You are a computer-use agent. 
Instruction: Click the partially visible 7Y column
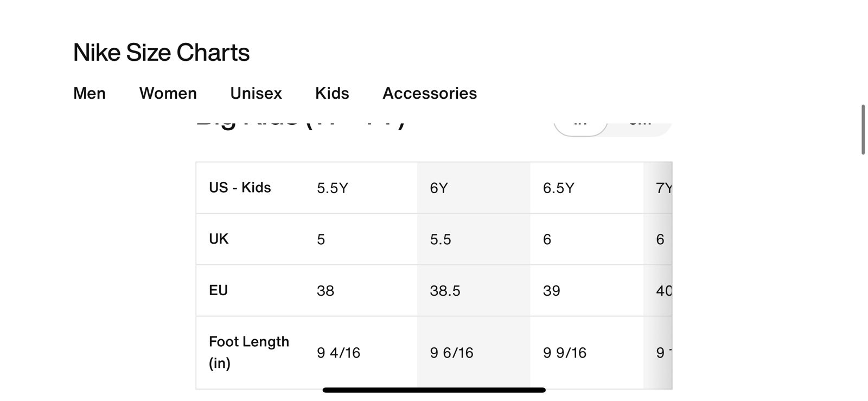[658, 188]
